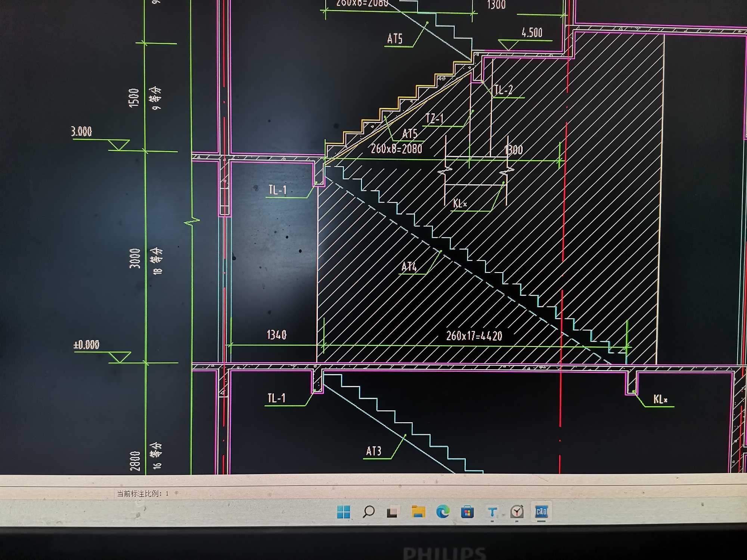Open Microsoft Store from taskbar
The image size is (747, 560).
tap(467, 512)
